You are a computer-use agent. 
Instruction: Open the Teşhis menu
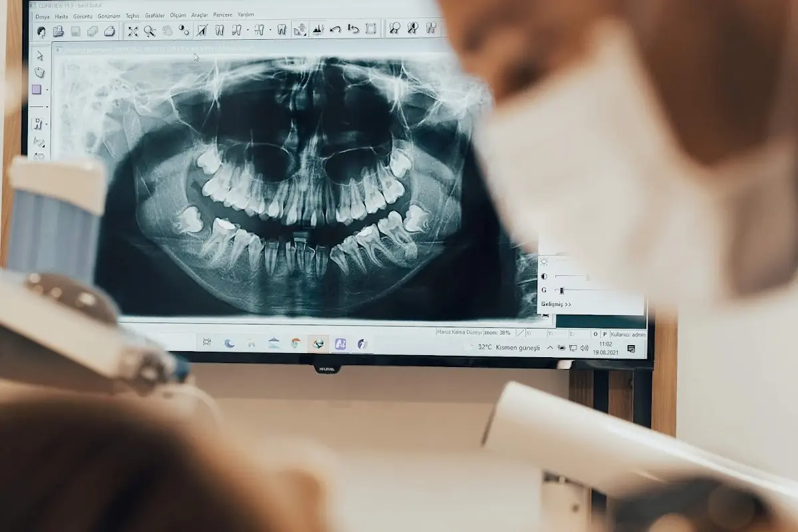[133, 15]
